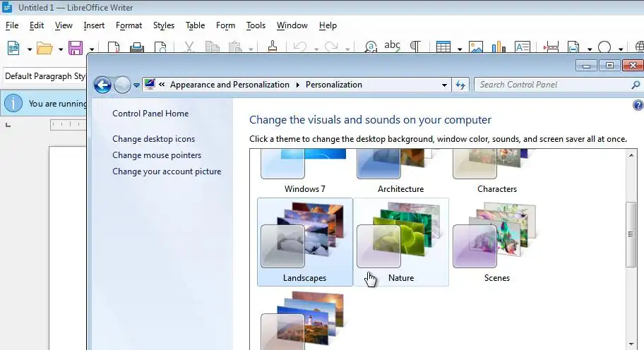Expand the Insert Field dropdown arrow
Viewport: 644px width, 350px height.
click(x=590, y=49)
